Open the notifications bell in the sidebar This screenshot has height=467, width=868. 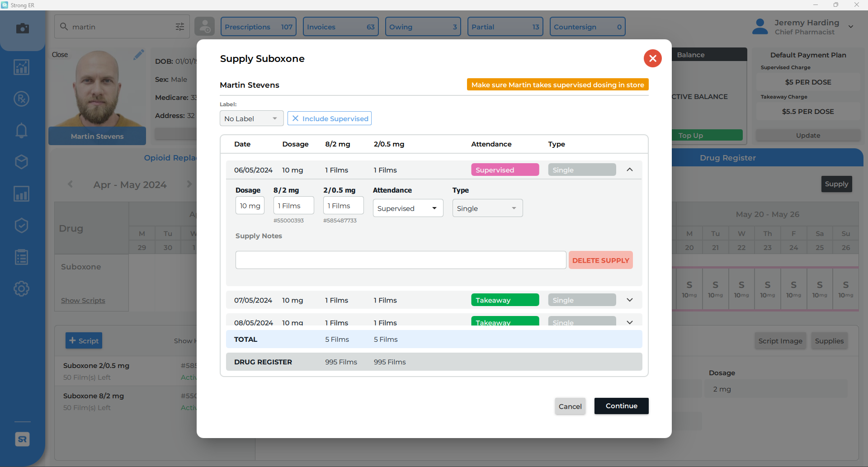tap(21, 130)
